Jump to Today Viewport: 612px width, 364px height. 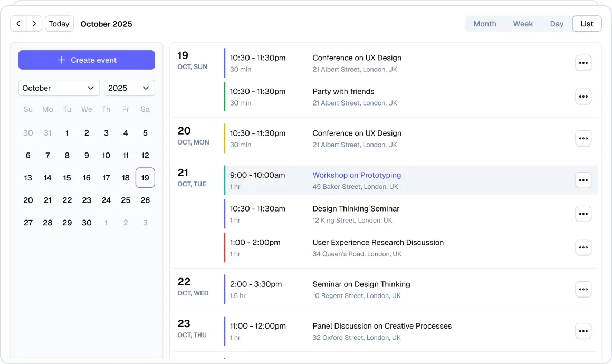(59, 24)
